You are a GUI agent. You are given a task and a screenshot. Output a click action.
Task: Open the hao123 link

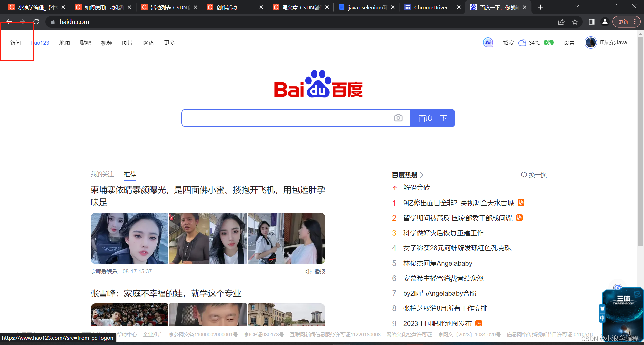[x=40, y=43]
